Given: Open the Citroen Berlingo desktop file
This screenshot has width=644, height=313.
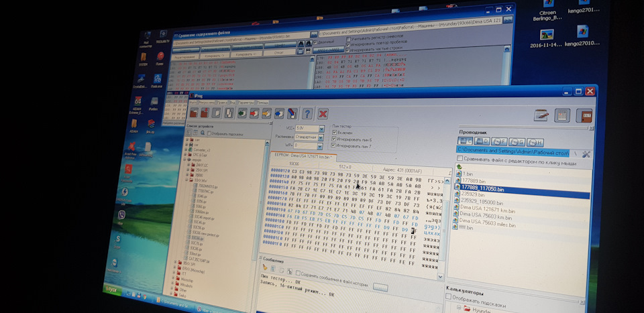Looking at the screenshot, I should pyautogui.click(x=547, y=11).
